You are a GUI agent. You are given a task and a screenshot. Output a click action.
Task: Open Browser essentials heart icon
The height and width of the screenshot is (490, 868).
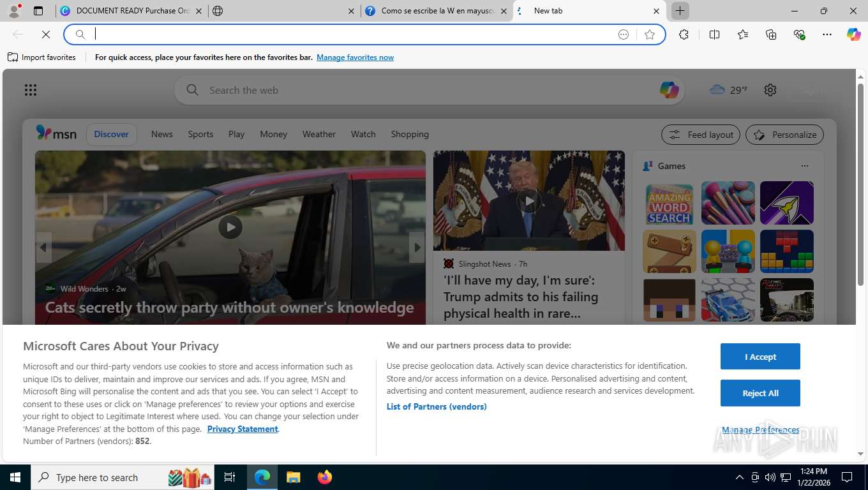(799, 34)
